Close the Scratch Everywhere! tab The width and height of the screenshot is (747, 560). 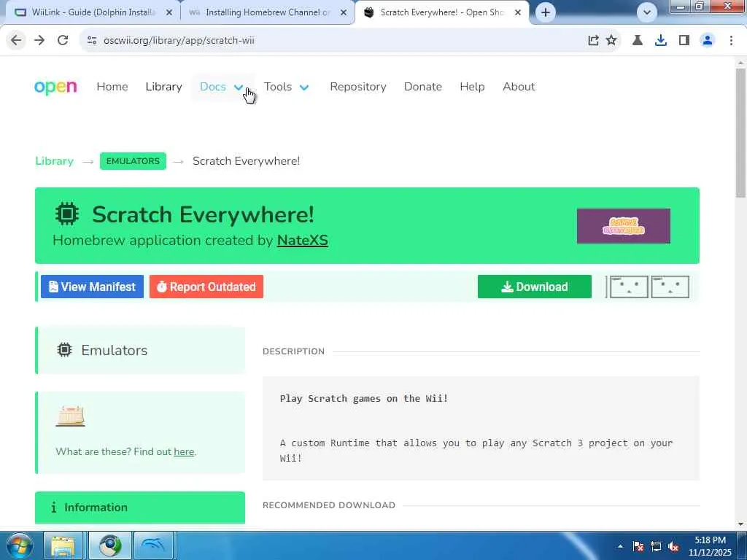pyautogui.click(x=518, y=13)
